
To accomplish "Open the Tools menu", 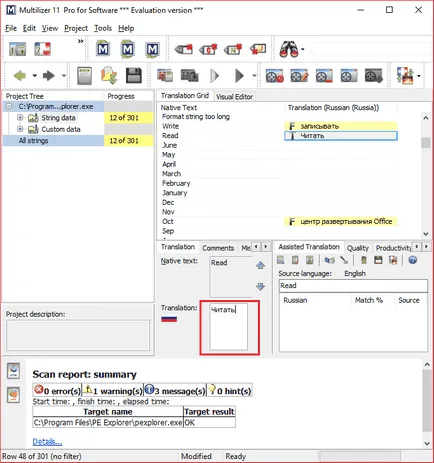I will [103, 28].
